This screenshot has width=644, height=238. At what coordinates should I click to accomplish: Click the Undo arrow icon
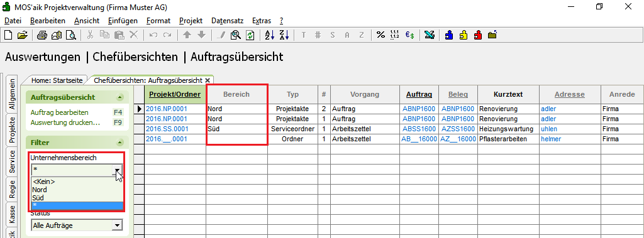(x=153, y=35)
